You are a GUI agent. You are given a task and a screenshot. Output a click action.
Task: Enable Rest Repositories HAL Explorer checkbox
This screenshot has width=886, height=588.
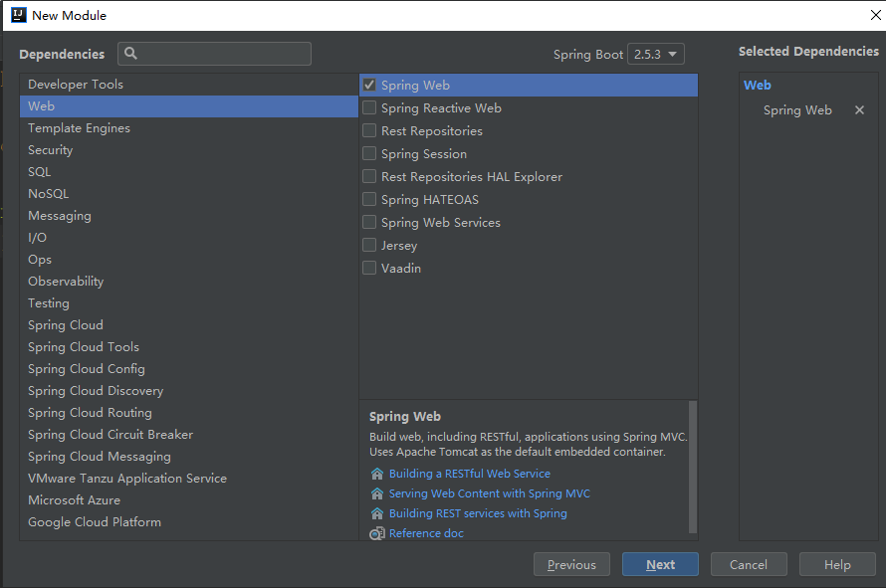pyautogui.click(x=369, y=176)
